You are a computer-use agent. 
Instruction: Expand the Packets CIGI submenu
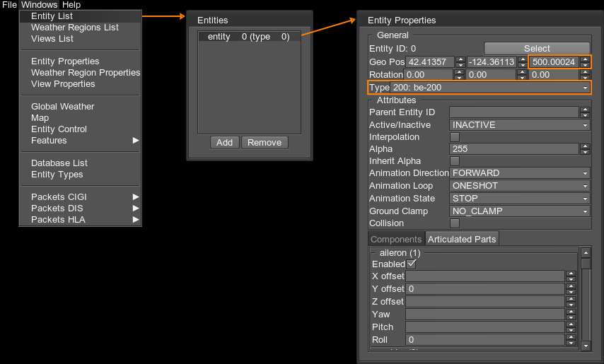click(136, 197)
